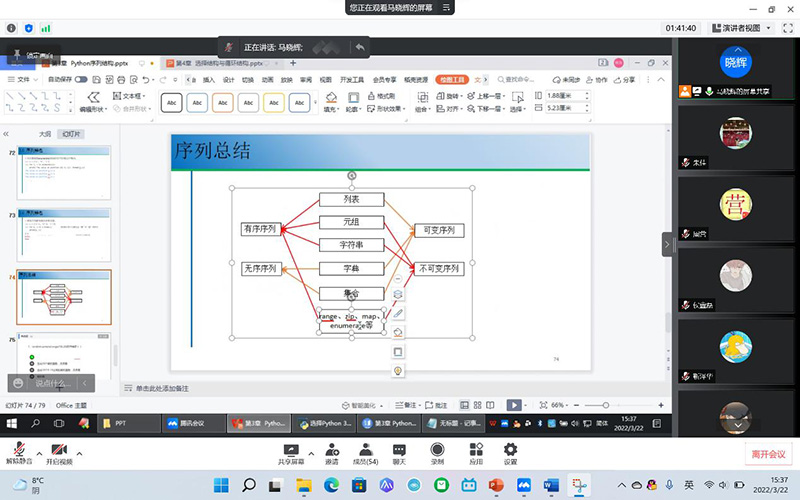Click the unmute microphone button
The image size is (800, 500).
(x=19, y=453)
